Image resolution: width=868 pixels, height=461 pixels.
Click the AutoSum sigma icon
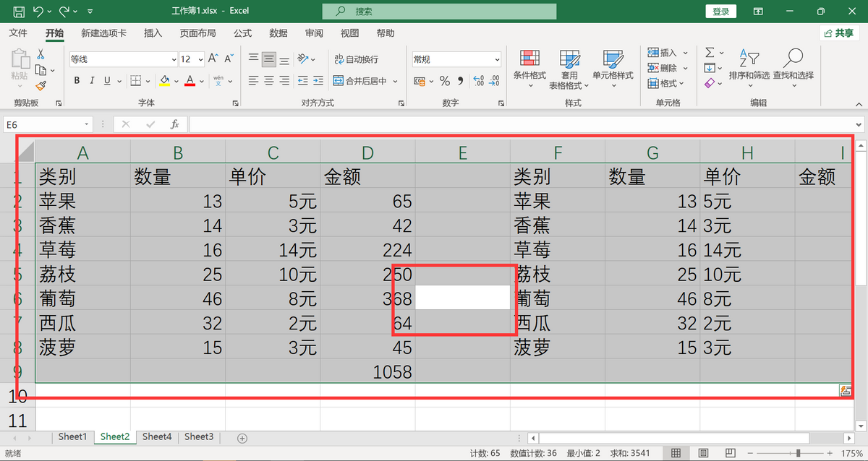pyautogui.click(x=710, y=53)
